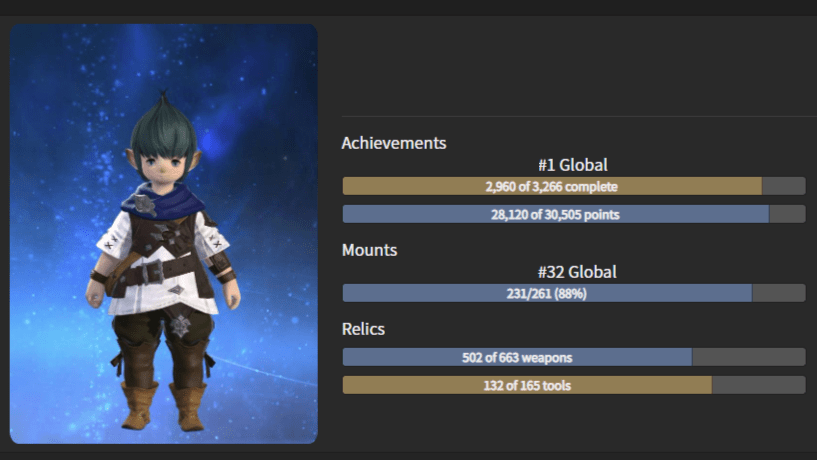Click the gray unfilled section of weapons bar
This screenshot has width=817, height=460.
click(x=749, y=357)
